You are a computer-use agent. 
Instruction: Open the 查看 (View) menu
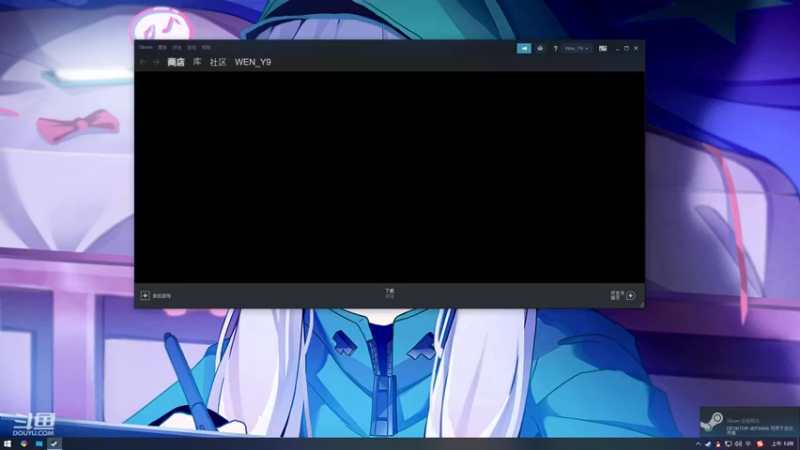pyautogui.click(x=162, y=47)
